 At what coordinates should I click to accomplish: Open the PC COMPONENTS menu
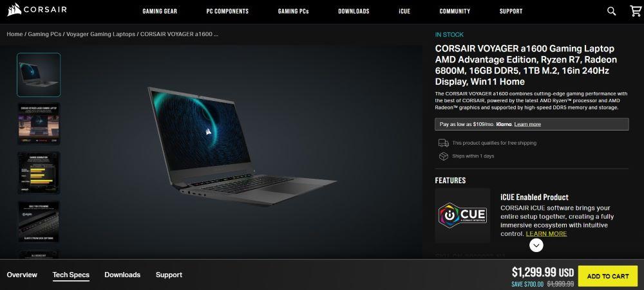(x=227, y=12)
